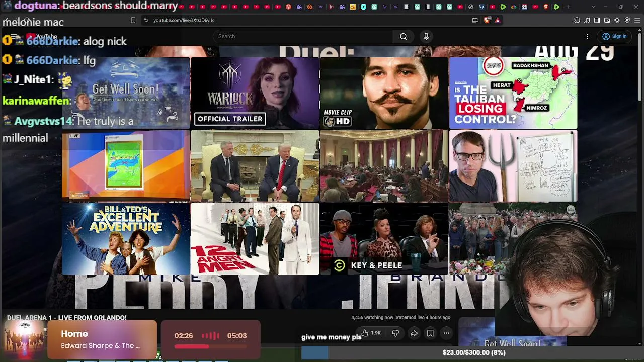Screen dimensions: 644x362
Task: Bookmark this page from the address bar
Action: (x=133, y=20)
